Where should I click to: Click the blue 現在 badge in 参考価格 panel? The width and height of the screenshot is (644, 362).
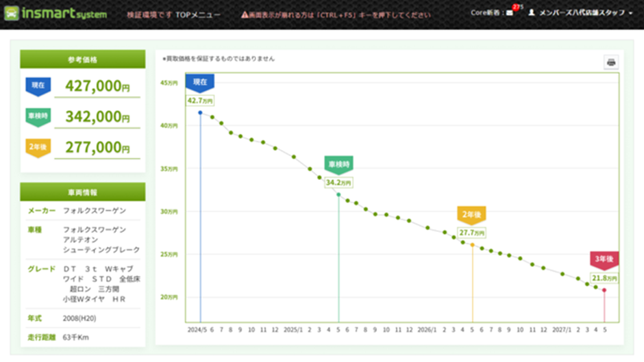coord(38,85)
